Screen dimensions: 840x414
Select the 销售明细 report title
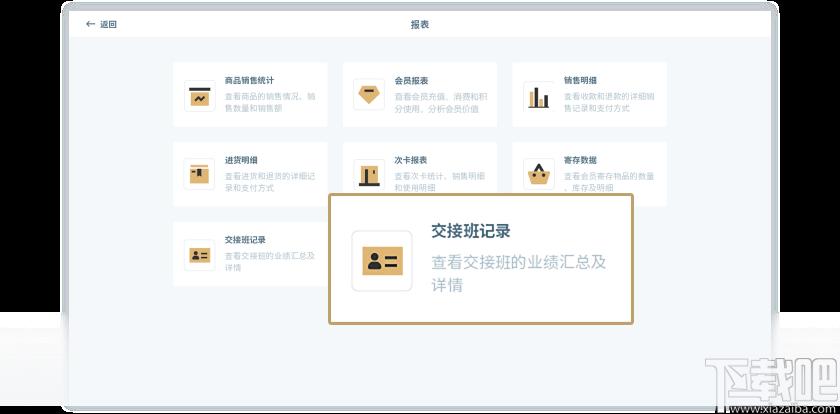(580, 80)
